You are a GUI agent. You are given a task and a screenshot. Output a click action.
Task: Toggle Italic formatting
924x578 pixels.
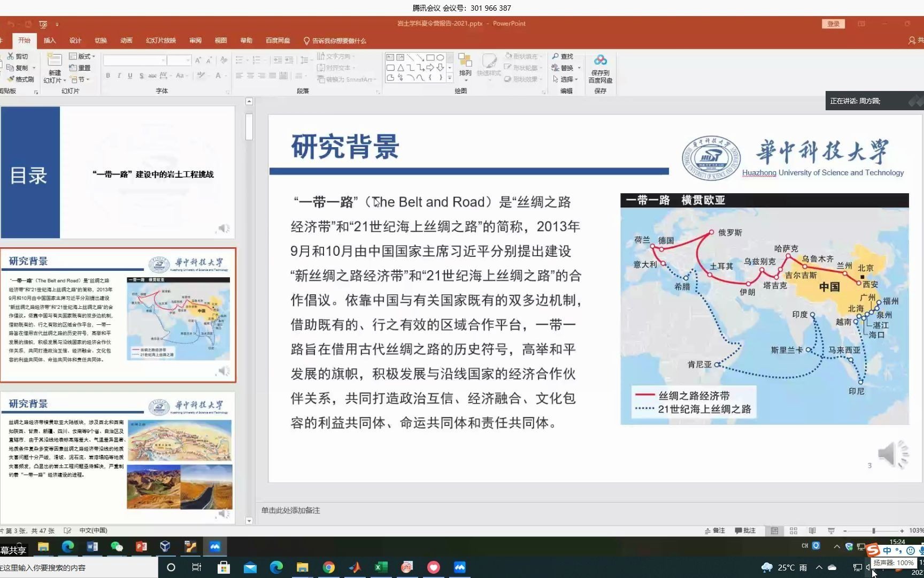coord(119,75)
